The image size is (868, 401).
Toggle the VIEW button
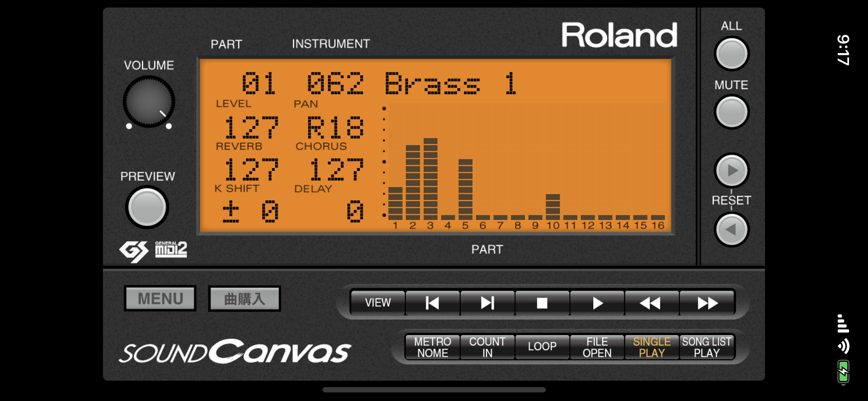[378, 303]
